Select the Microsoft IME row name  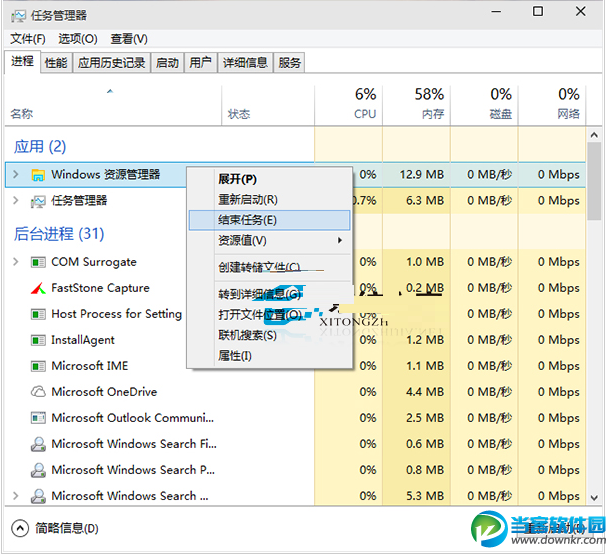89,366
